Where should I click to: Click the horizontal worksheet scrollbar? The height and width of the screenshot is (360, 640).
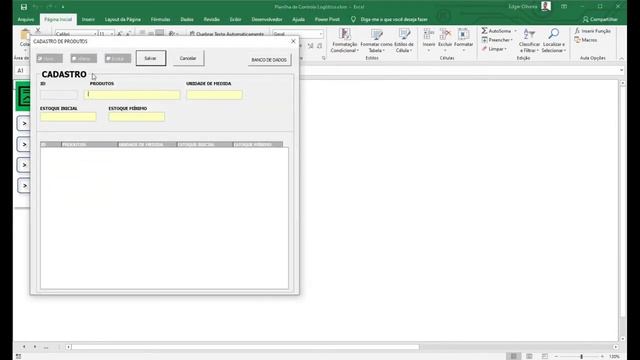click(x=245, y=347)
